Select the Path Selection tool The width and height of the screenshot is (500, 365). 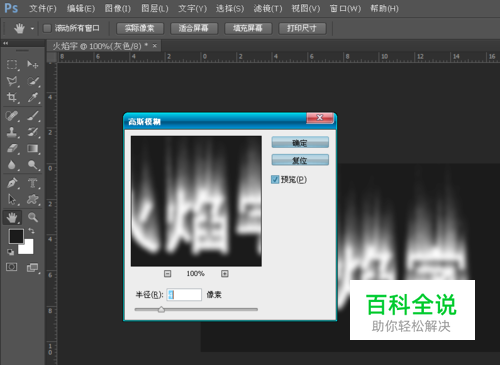click(12, 199)
